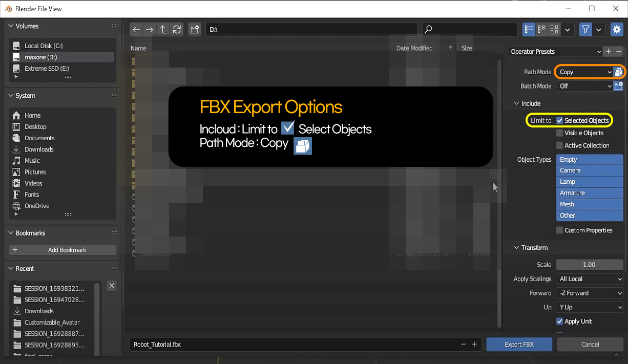Remove recent entry with the X button

click(x=112, y=286)
